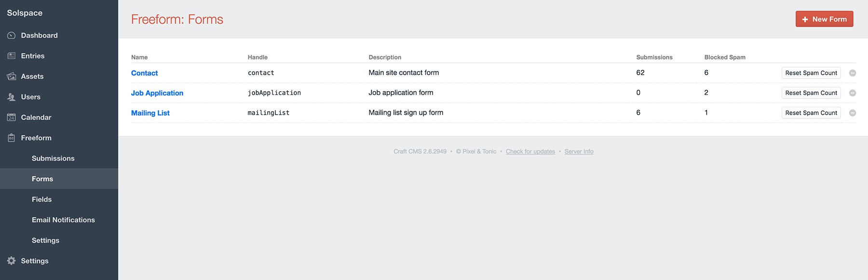
Task: Click the Settings gear icon
Action: [12, 261]
